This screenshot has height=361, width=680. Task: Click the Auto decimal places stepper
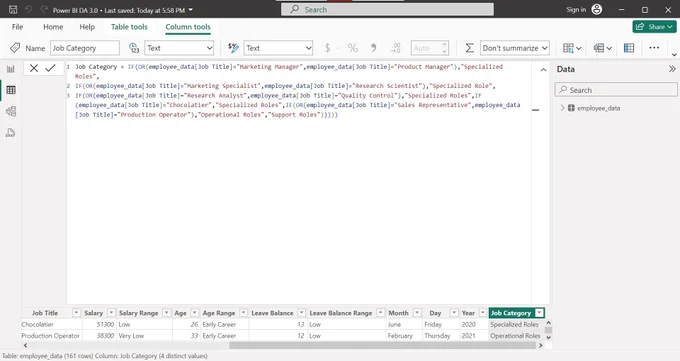point(445,48)
